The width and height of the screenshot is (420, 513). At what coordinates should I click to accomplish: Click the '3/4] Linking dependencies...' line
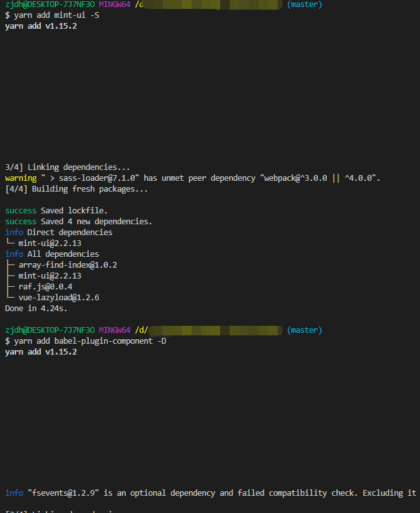pyautogui.click(x=68, y=167)
